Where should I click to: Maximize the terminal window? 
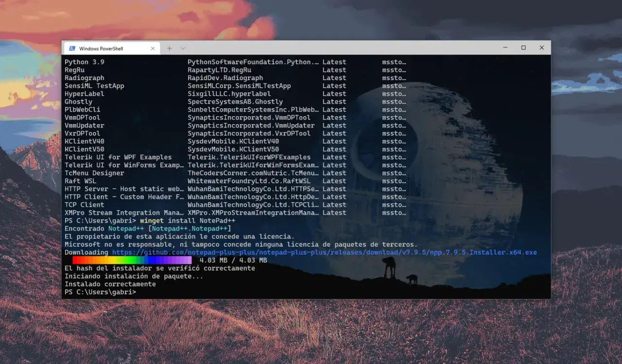(523, 48)
